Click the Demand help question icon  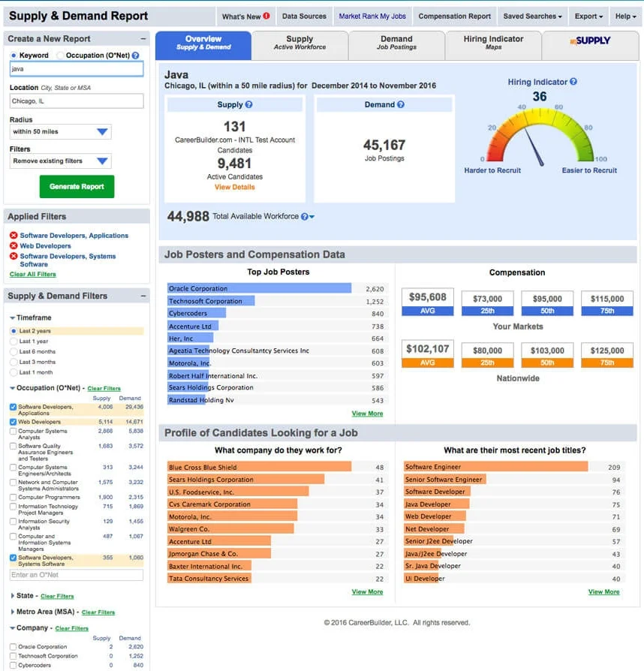(401, 104)
